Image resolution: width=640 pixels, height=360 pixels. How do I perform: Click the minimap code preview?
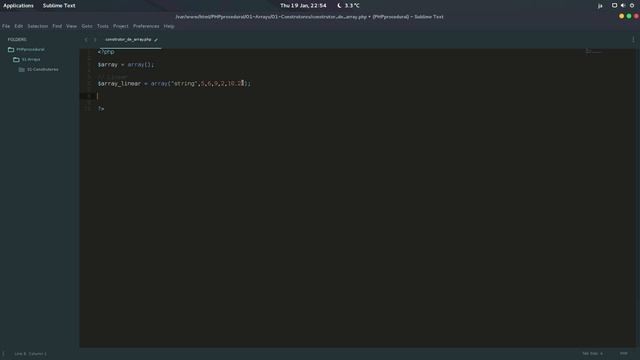(x=593, y=51)
